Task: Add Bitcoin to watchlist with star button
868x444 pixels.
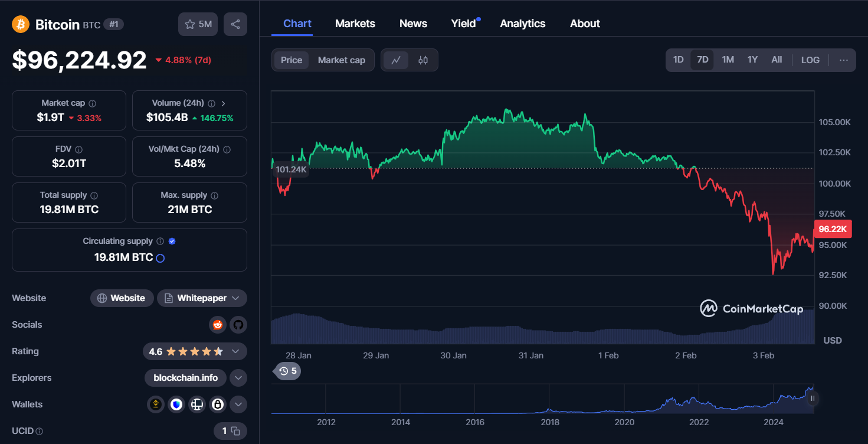Action: [198, 24]
